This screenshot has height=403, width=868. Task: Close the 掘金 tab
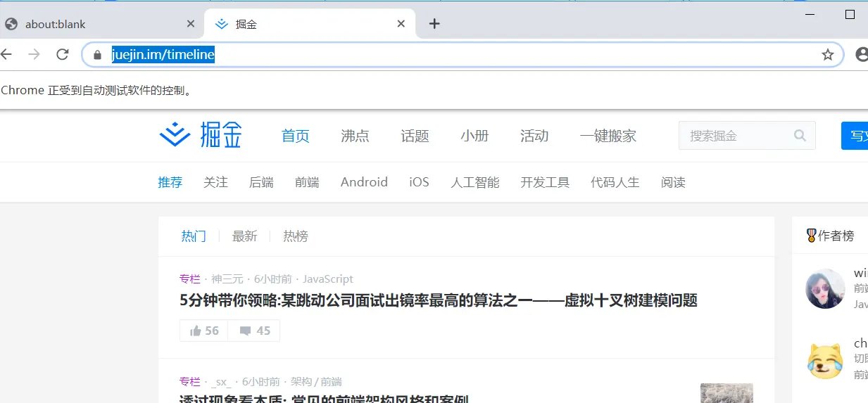pos(401,23)
